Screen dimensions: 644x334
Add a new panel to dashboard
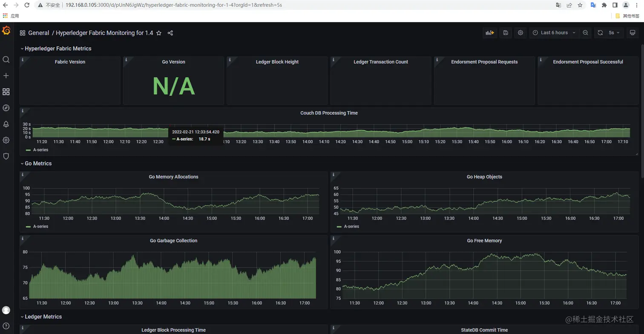[490, 33]
